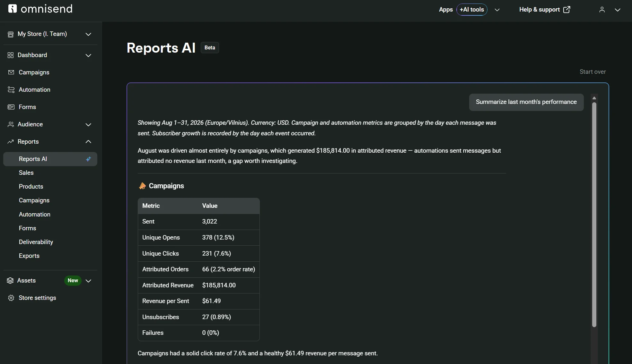632x364 pixels.
Task: Open the Products report
Action: tap(31, 187)
